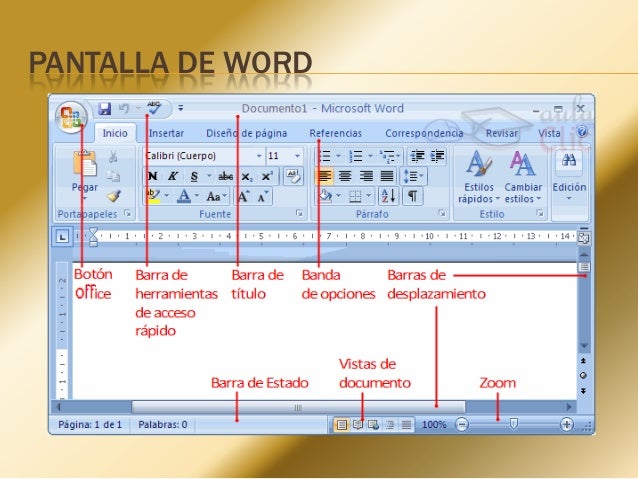Clear formatting with the eraser icon

pyautogui.click(x=293, y=176)
